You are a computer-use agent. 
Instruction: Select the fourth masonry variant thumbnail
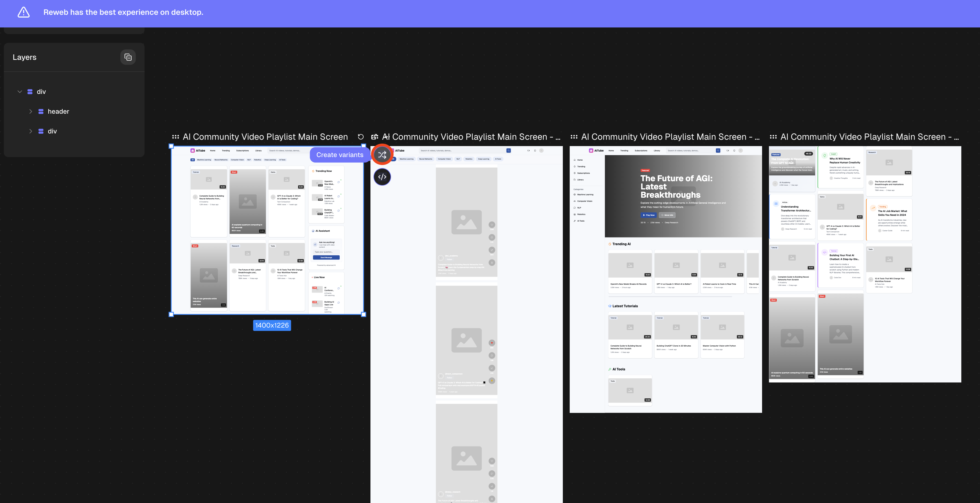[864, 264]
